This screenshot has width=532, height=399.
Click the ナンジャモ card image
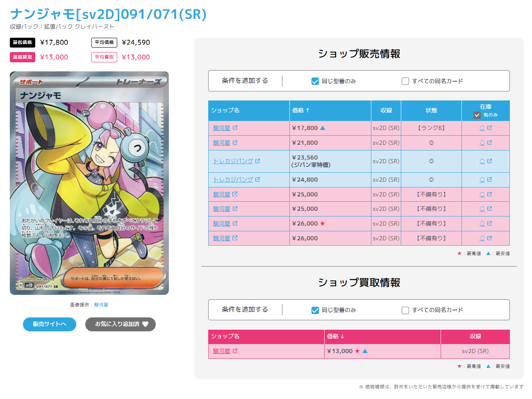click(89, 183)
